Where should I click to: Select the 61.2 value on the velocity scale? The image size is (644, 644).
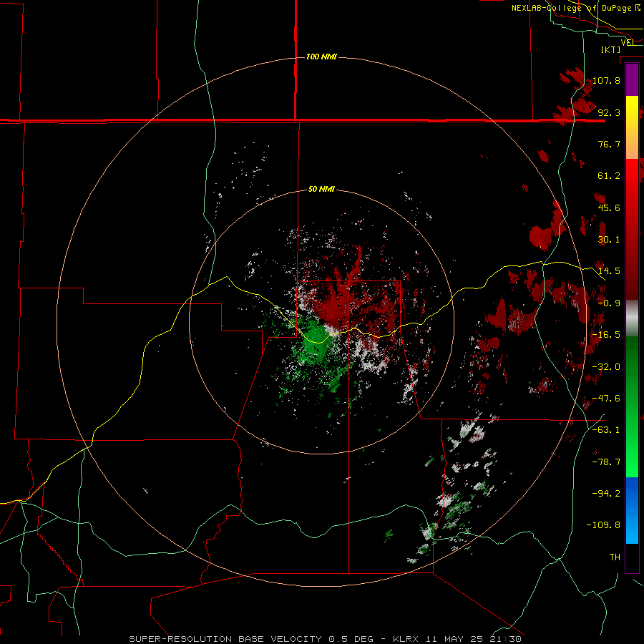(x=609, y=176)
